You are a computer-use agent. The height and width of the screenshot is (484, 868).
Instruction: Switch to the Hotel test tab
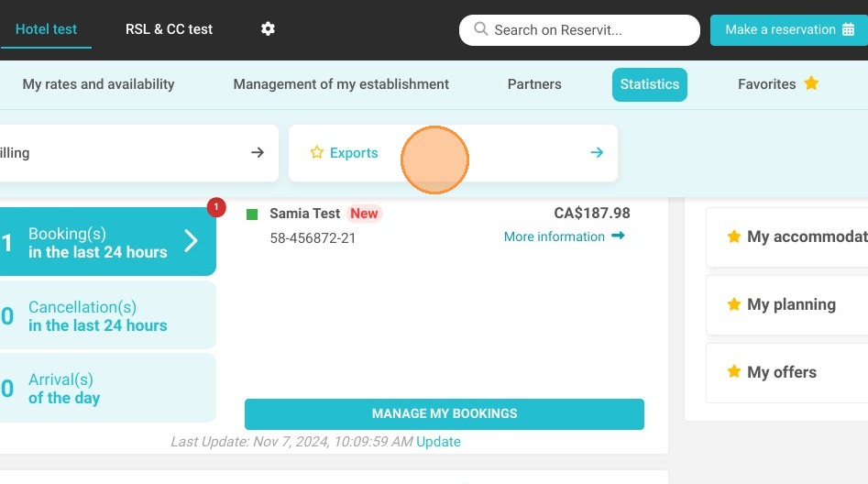[46, 29]
